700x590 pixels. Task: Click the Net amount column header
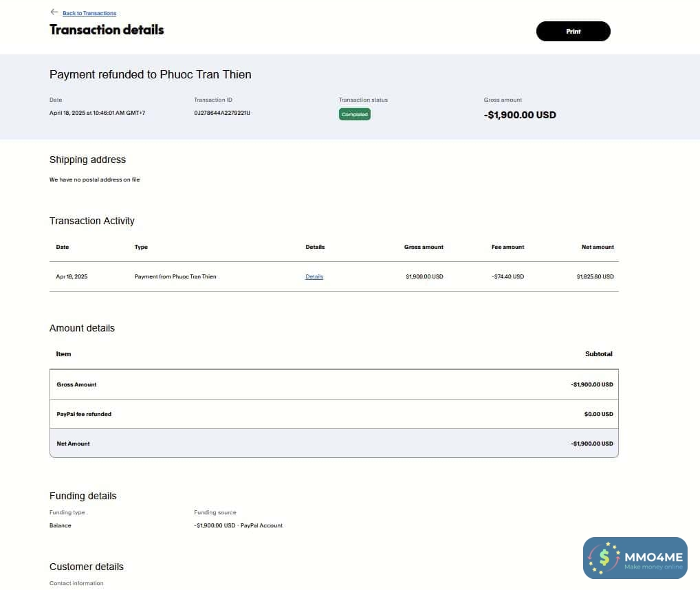tap(598, 247)
